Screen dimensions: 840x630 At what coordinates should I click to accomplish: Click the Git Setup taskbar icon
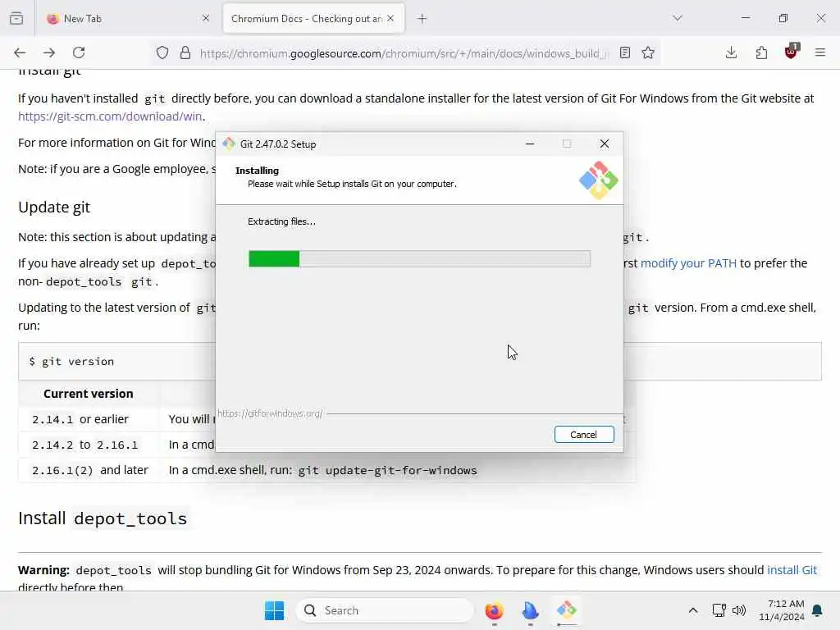coord(566,610)
